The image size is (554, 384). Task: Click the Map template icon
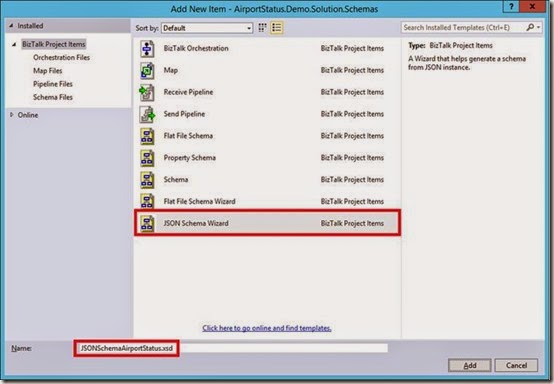(147, 70)
